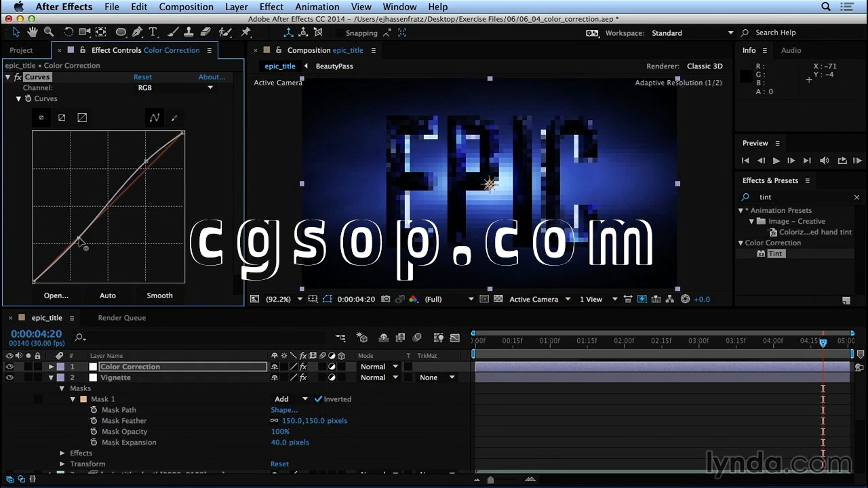Image resolution: width=868 pixels, height=488 pixels.
Task: Open the Workspace Standard dropdown
Action: point(692,33)
